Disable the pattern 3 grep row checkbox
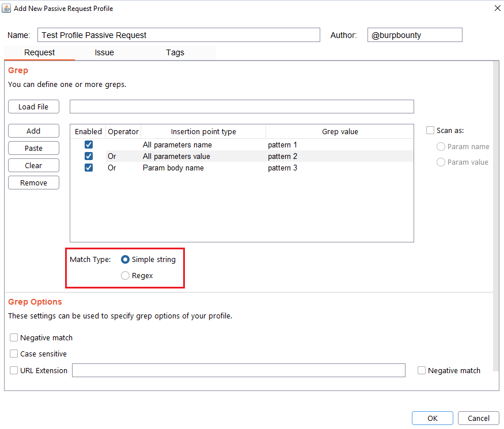The height and width of the screenshot is (429, 504). coord(89,168)
